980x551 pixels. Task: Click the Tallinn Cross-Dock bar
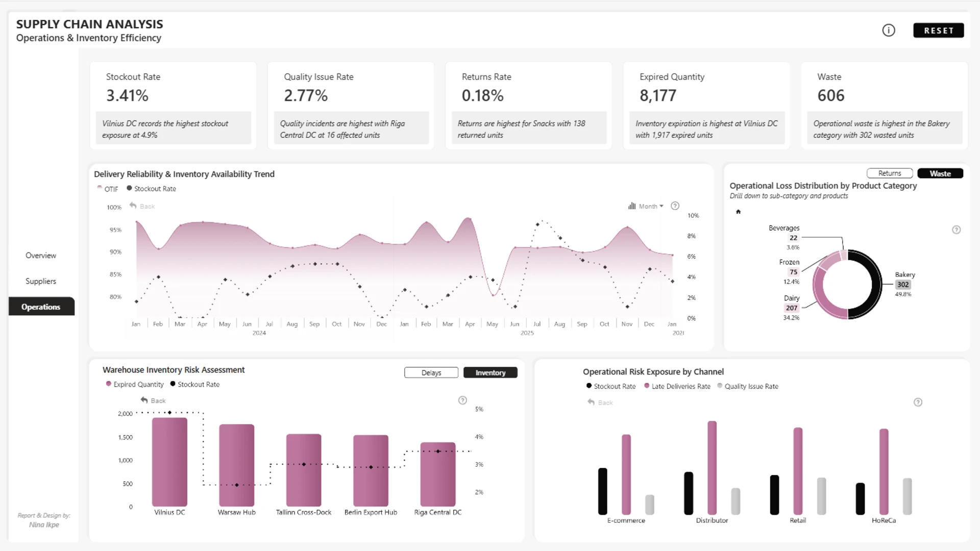tap(304, 470)
